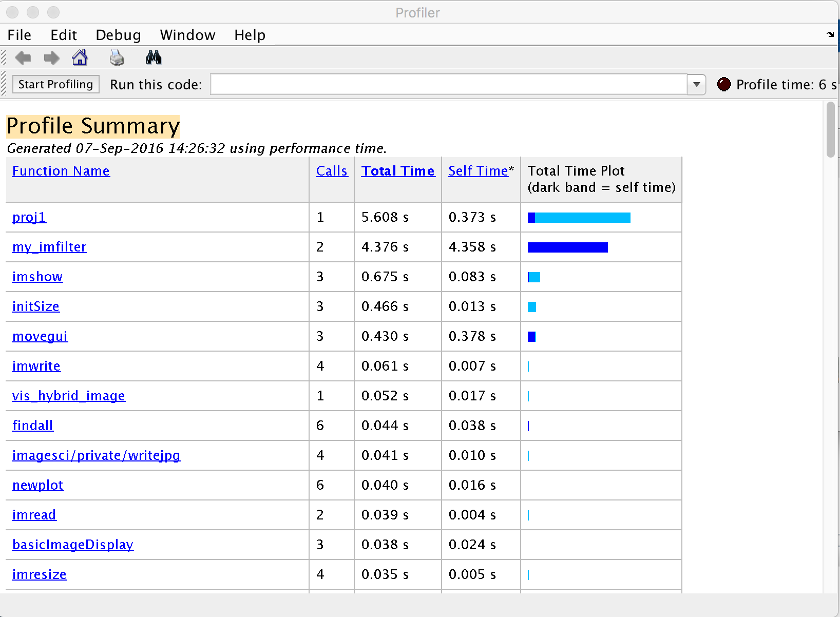Screen dimensions: 840x617
Task: Open the Debug menu
Action: tap(118, 35)
